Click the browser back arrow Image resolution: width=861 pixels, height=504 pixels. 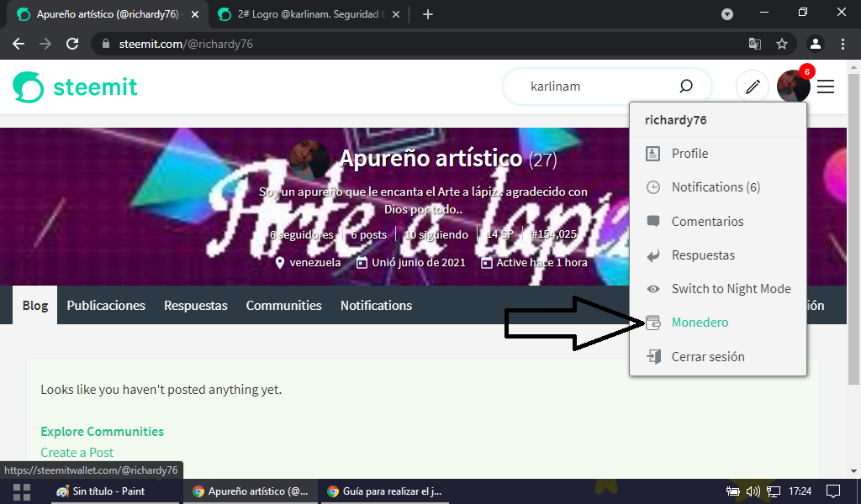click(18, 44)
